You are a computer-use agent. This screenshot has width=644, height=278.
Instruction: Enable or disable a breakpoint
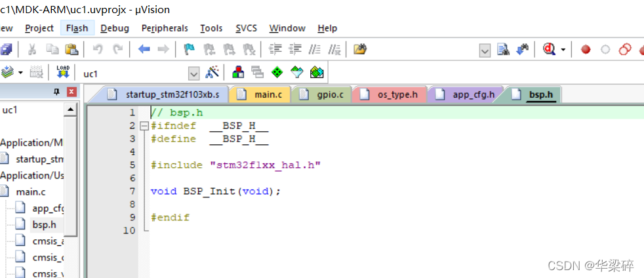coord(605,50)
